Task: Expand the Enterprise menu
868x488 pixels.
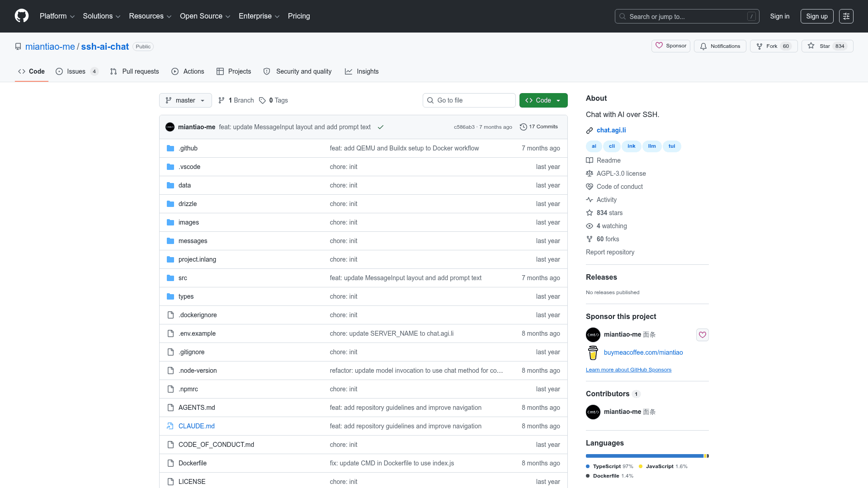Action: 259,16
